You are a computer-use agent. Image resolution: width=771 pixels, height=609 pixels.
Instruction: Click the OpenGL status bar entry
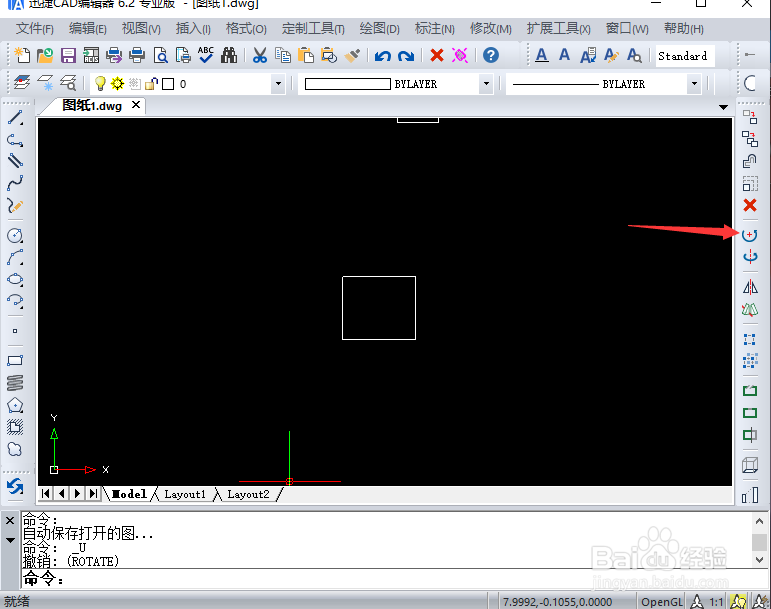[x=662, y=602]
